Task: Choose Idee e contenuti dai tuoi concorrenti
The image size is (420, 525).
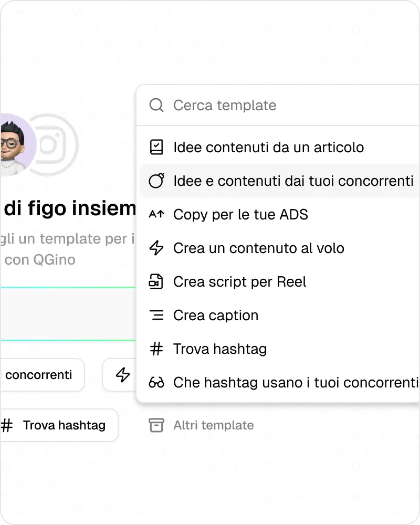Action: coord(293,181)
